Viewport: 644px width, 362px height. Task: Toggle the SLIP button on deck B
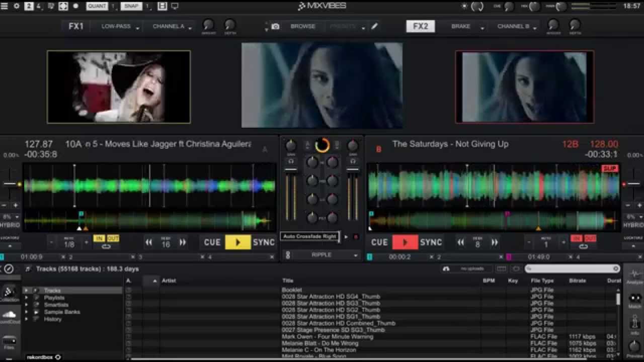point(610,168)
